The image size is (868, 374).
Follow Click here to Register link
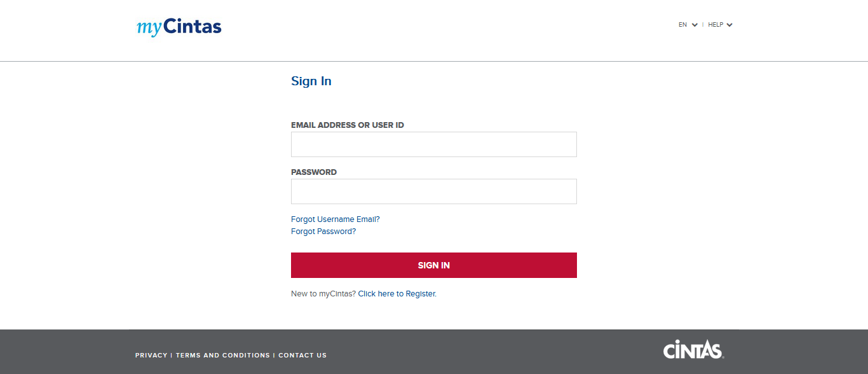tap(397, 294)
